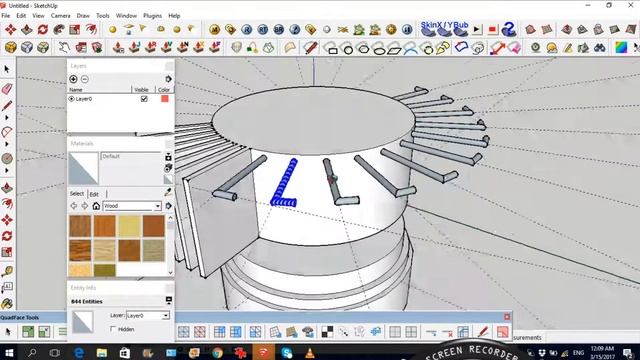Click the blue RT round toolbar icon
The image size is (640, 360).
pyautogui.click(x=262, y=29)
